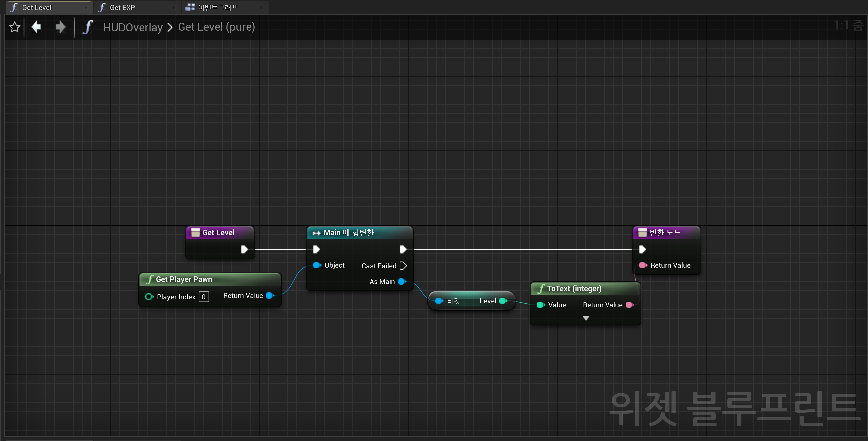Click the 반환 노드 exec input pin

click(642, 250)
